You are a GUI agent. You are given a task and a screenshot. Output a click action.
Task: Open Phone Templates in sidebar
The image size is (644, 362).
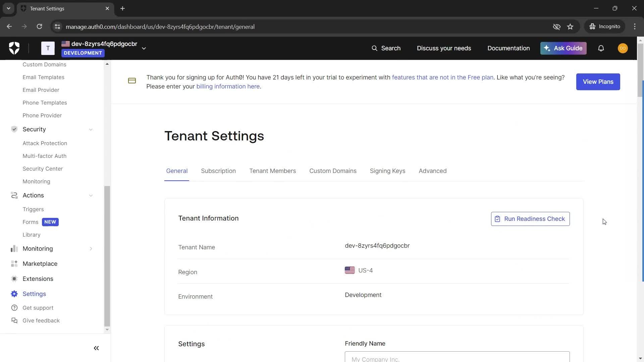pyautogui.click(x=45, y=103)
